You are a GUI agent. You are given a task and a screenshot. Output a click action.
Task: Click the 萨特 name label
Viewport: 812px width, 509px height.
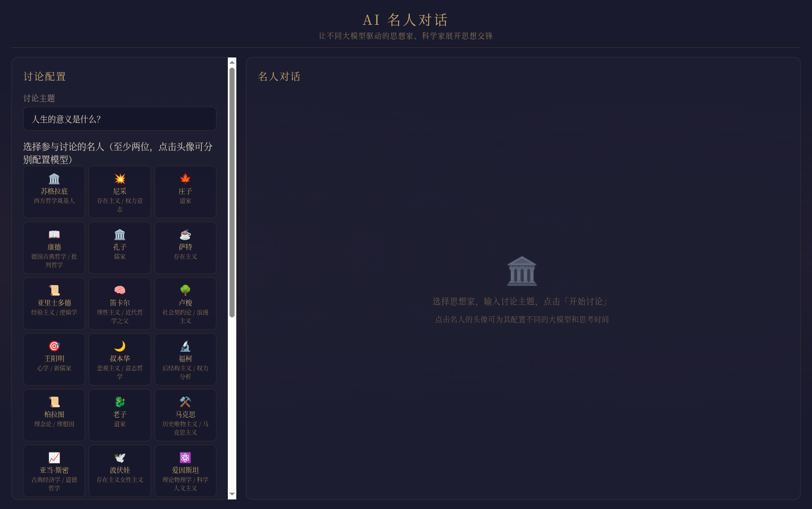click(186, 247)
